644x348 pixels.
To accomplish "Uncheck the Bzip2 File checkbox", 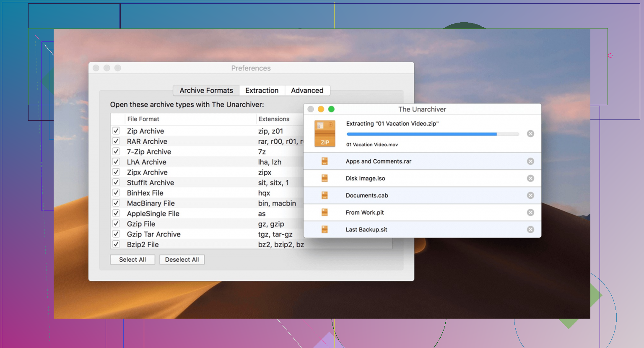I will tap(117, 244).
